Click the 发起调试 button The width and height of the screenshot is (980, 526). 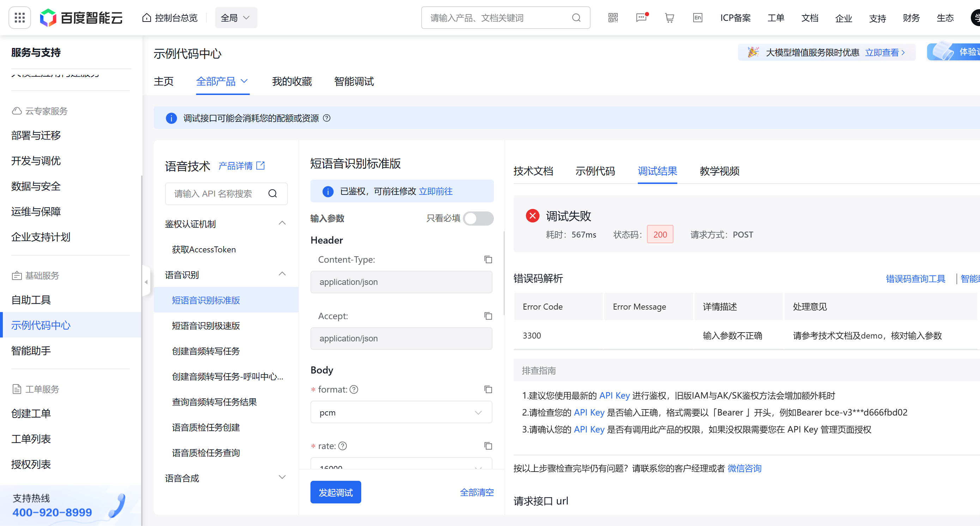(x=335, y=492)
